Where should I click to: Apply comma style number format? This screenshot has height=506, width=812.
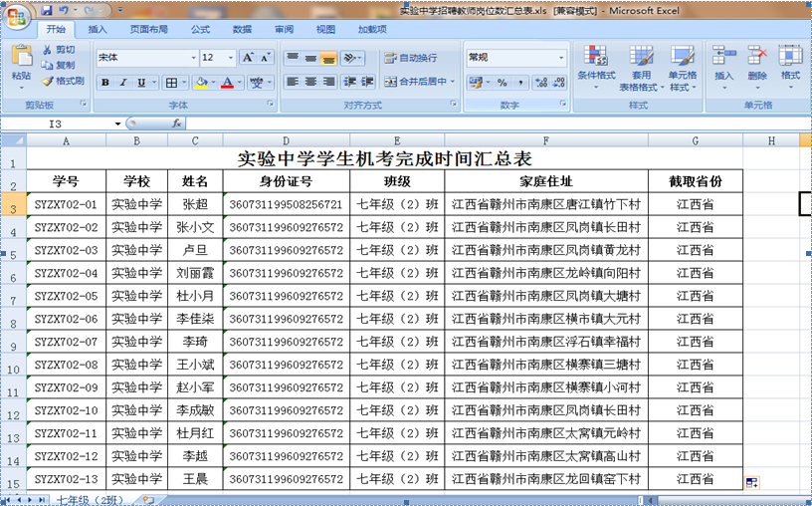tap(519, 82)
